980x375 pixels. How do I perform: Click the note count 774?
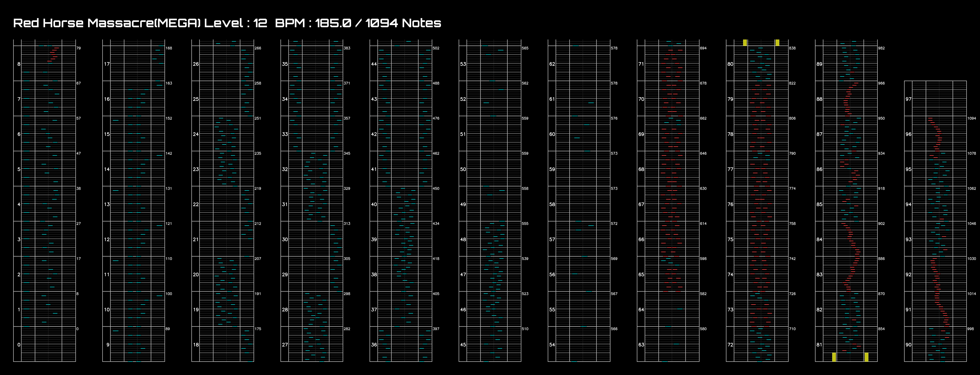792,188
